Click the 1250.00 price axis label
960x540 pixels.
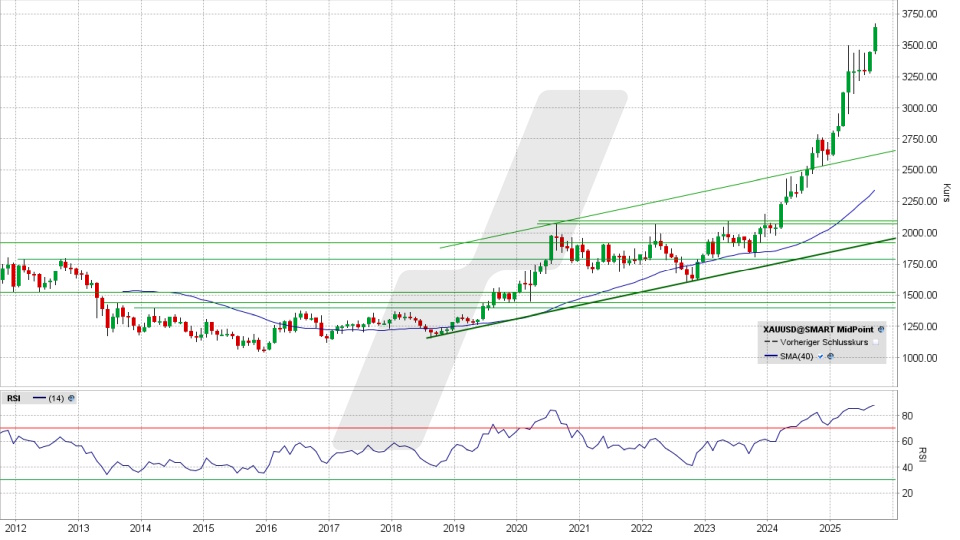tap(920, 326)
